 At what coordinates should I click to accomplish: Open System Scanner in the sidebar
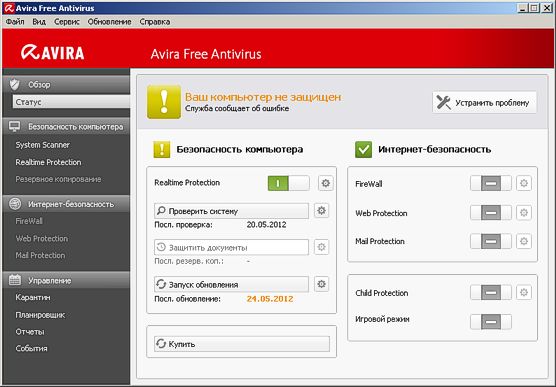pos(43,145)
